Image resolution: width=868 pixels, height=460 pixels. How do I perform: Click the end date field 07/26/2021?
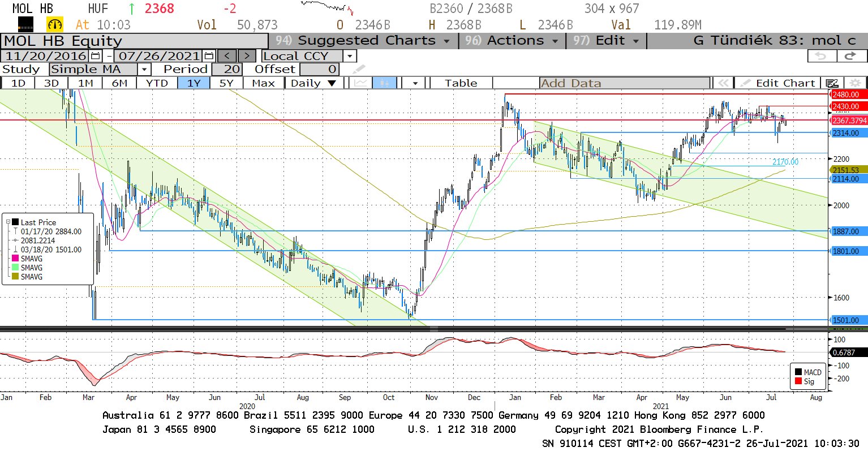click(159, 56)
